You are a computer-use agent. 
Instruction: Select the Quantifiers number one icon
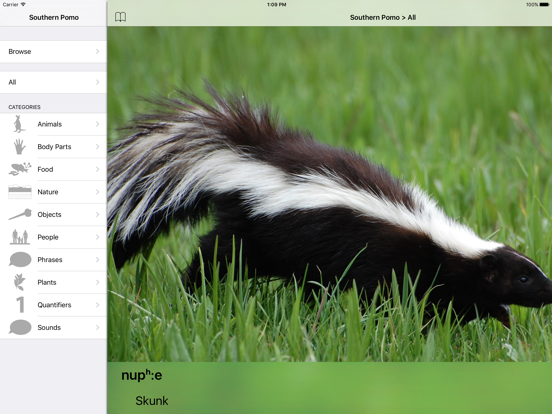[x=20, y=305]
